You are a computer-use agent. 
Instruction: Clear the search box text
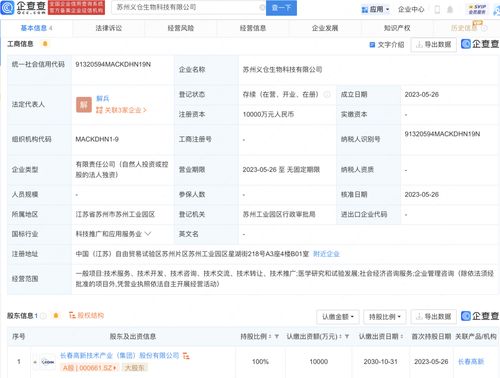pyautogui.click(x=262, y=7)
